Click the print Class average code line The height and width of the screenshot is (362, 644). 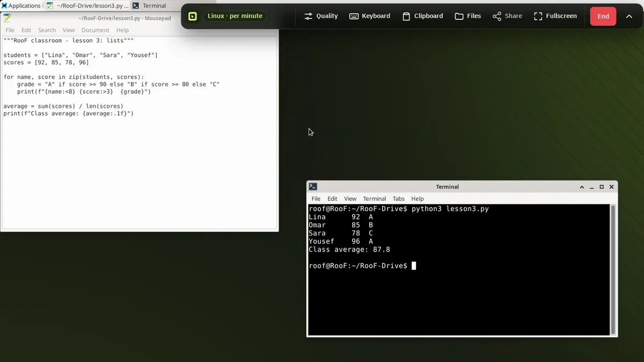pyautogui.click(x=68, y=114)
